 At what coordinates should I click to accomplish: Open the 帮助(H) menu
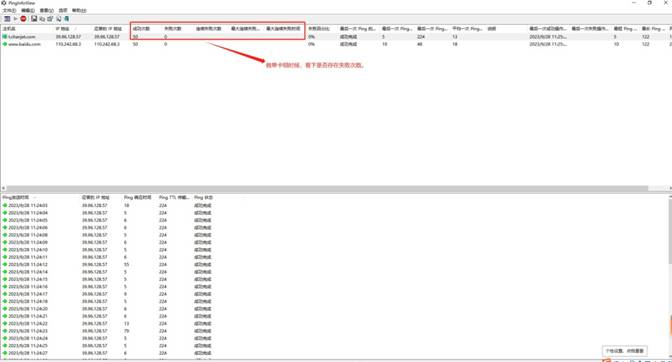point(79,10)
